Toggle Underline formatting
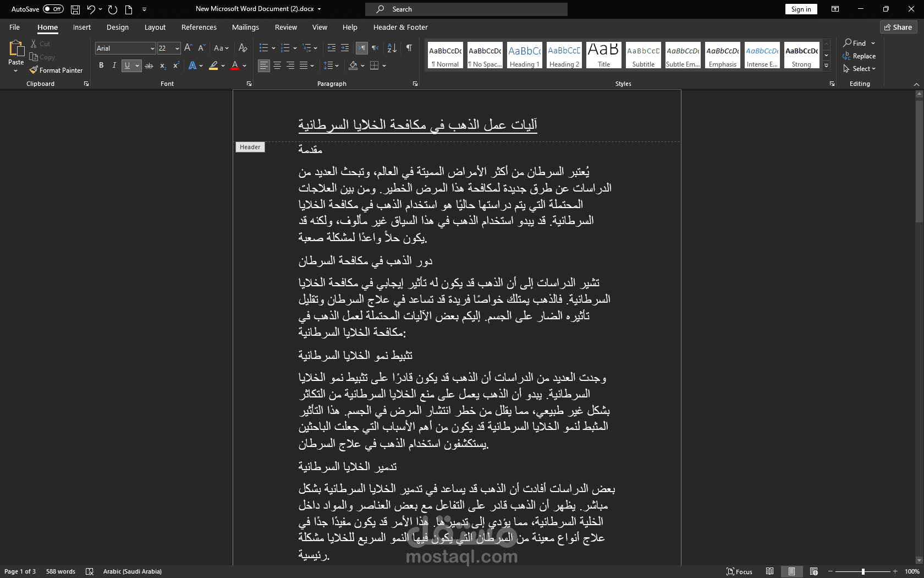924x578 pixels. pos(127,66)
